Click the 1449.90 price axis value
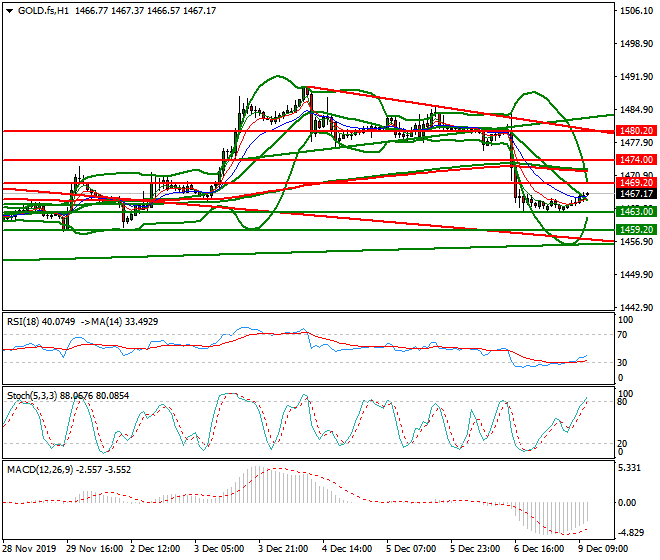This screenshot has height=560, width=660. (x=636, y=275)
